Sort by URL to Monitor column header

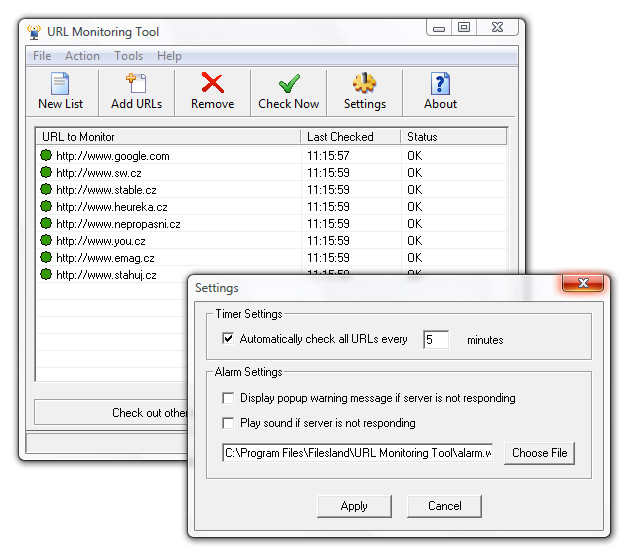click(x=168, y=137)
